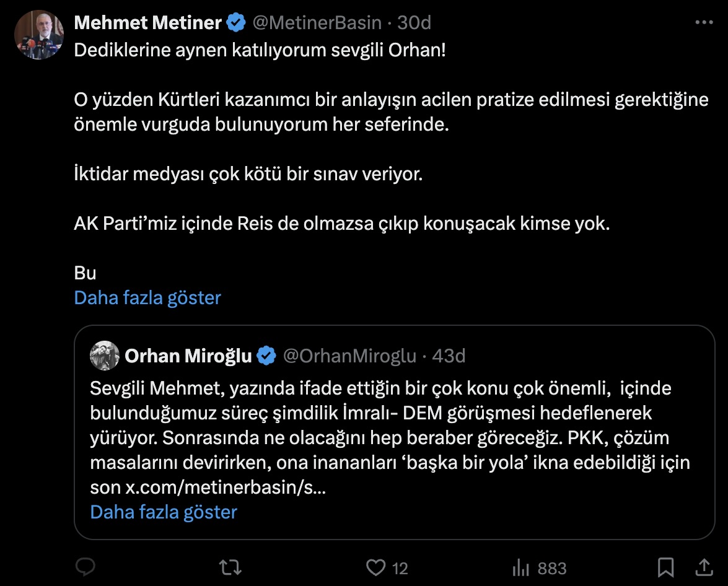Image resolution: width=728 pixels, height=586 pixels.
Task: Click the share upload icon
Action: (x=704, y=567)
